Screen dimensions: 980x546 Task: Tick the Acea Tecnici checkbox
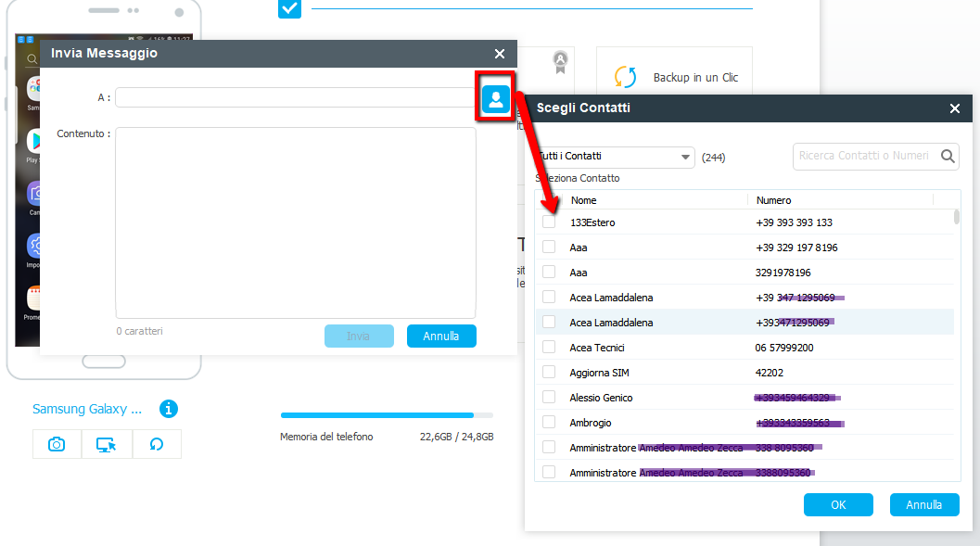(x=549, y=347)
